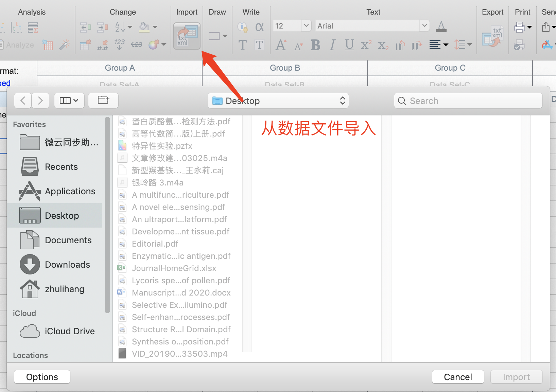Open the Arial font name dropdown

tap(424, 25)
